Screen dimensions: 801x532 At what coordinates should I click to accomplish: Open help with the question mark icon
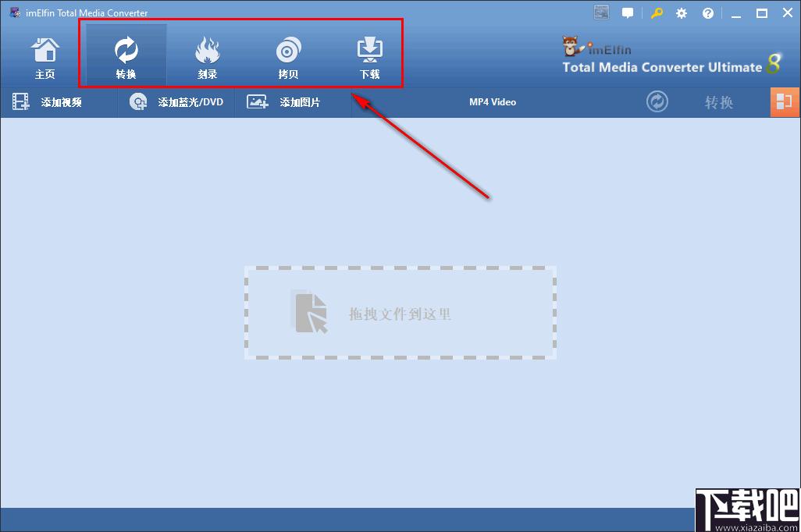707,13
